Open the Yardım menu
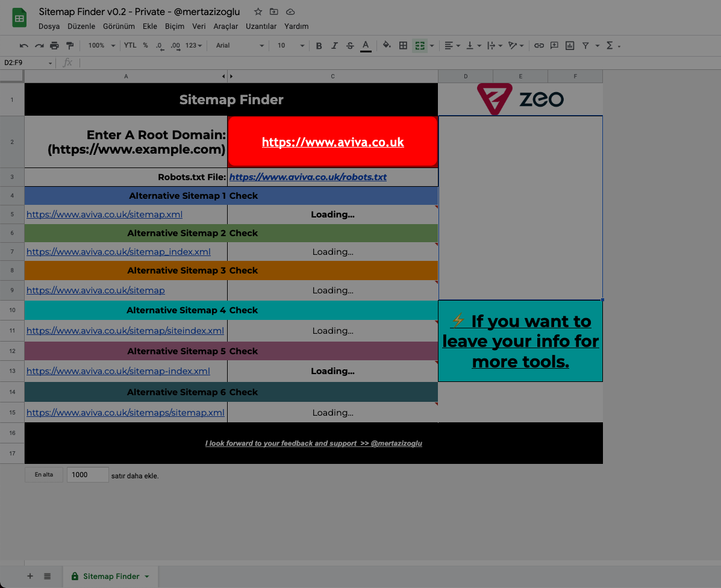The image size is (721, 588). click(x=296, y=26)
